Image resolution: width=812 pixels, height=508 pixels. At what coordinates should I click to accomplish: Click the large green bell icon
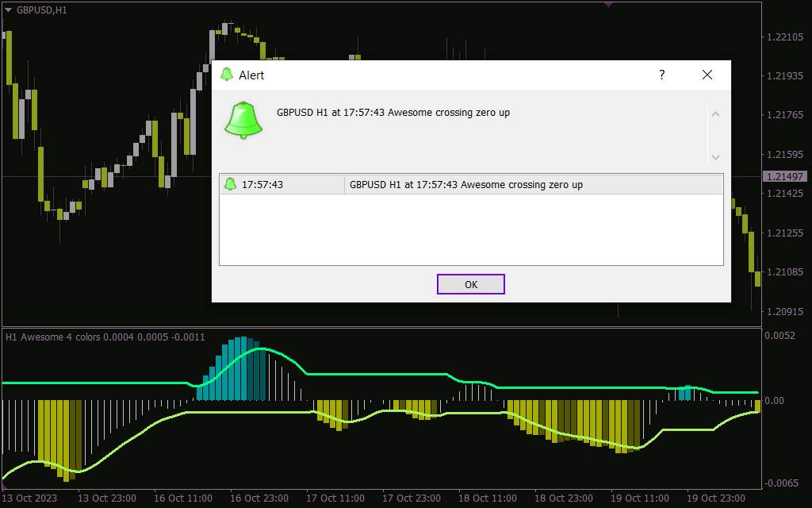(x=243, y=120)
